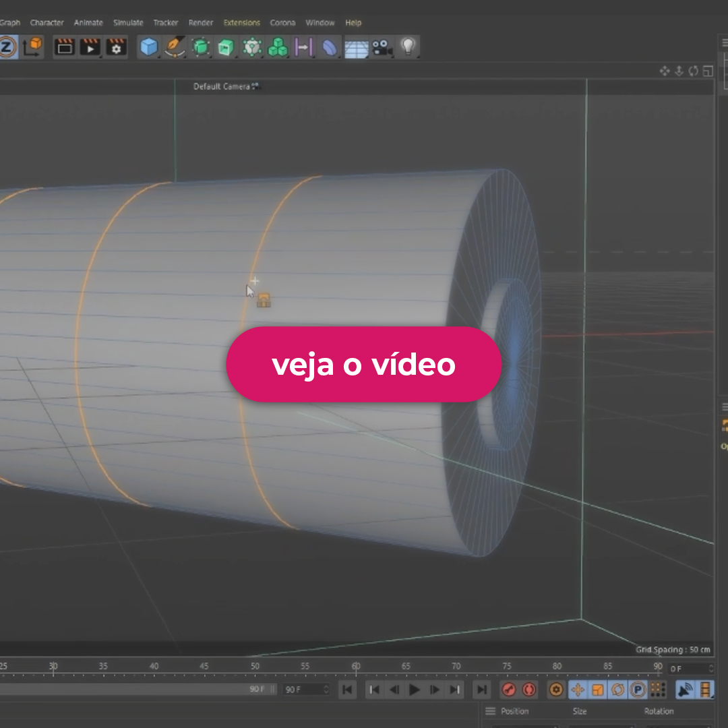Screen dimensions: 728x728
Task: Open the Edit Render Settings icon
Action: [x=116, y=47]
